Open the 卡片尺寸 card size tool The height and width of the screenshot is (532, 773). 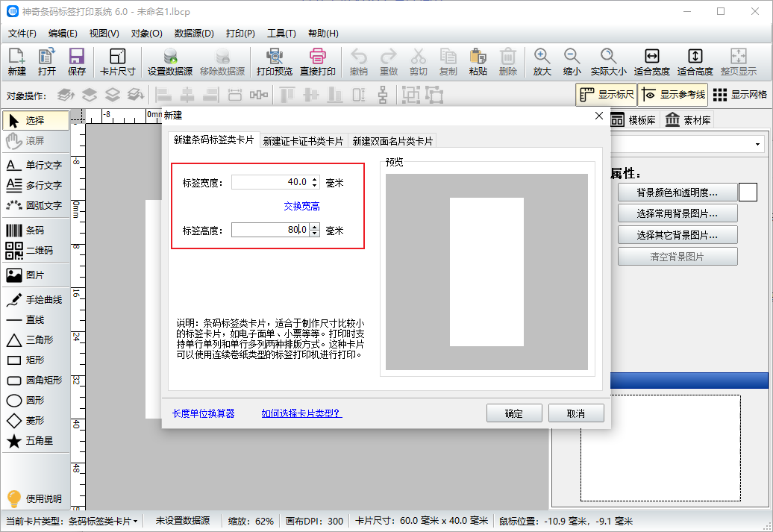click(117, 62)
